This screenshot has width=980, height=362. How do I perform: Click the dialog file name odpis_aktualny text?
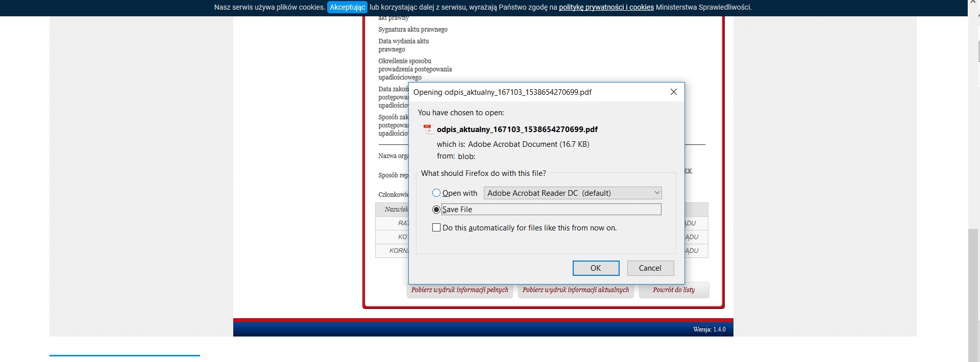(517, 130)
